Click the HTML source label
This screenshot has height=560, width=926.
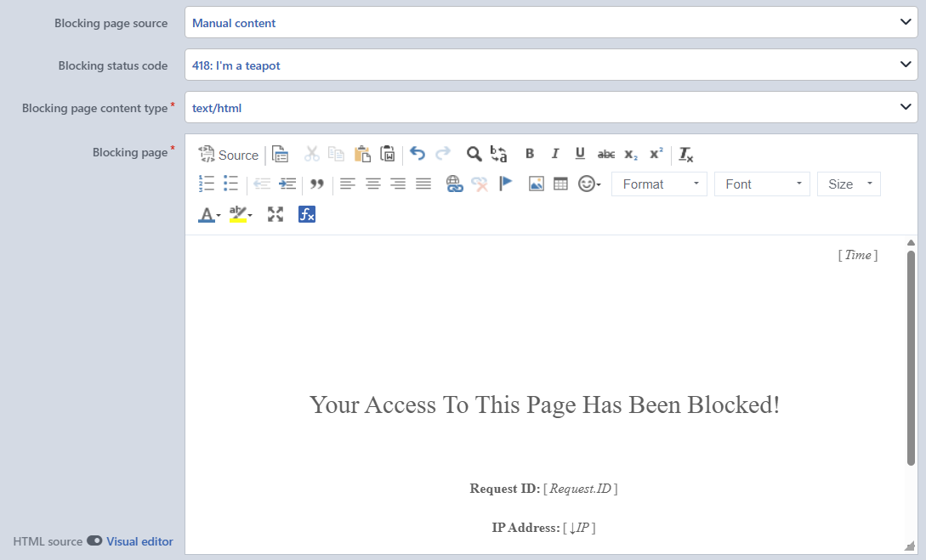(48, 541)
